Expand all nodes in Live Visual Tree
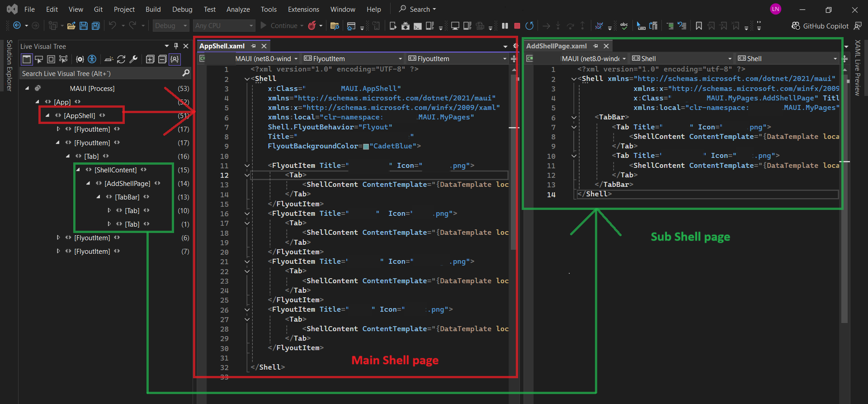Screen dimensions: 868x404 click(x=150, y=59)
